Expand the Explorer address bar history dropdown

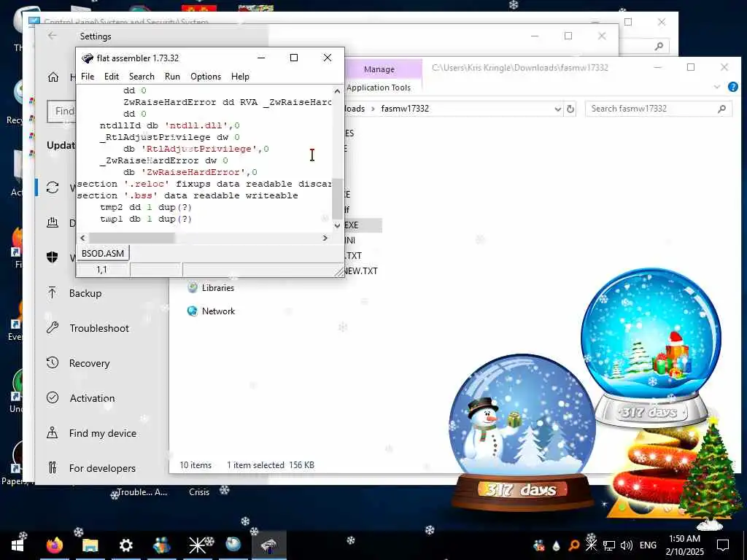pyautogui.click(x=558, y=109)
